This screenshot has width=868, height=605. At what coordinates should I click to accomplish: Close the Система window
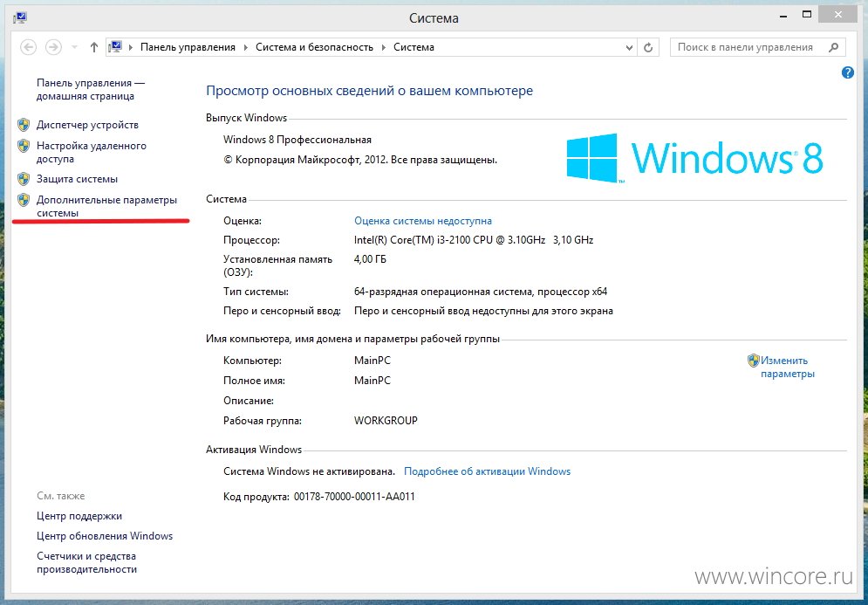[x=838, y=16]
